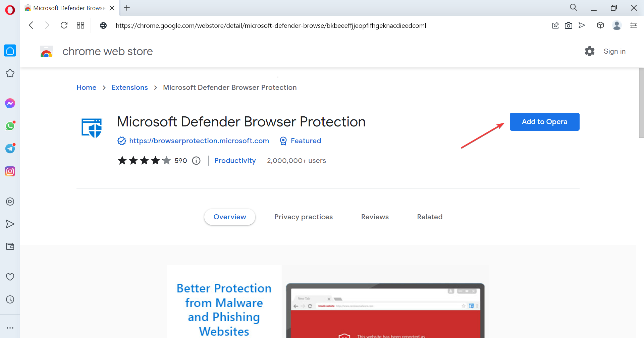Open Telegram in the sidebar

click(x=10, y=149)
